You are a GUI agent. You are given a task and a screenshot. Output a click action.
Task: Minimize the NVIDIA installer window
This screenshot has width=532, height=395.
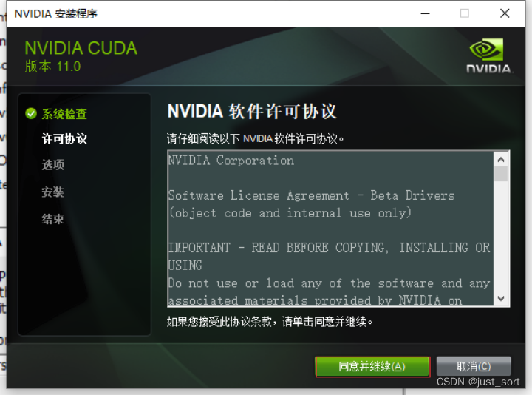(425, 13)
